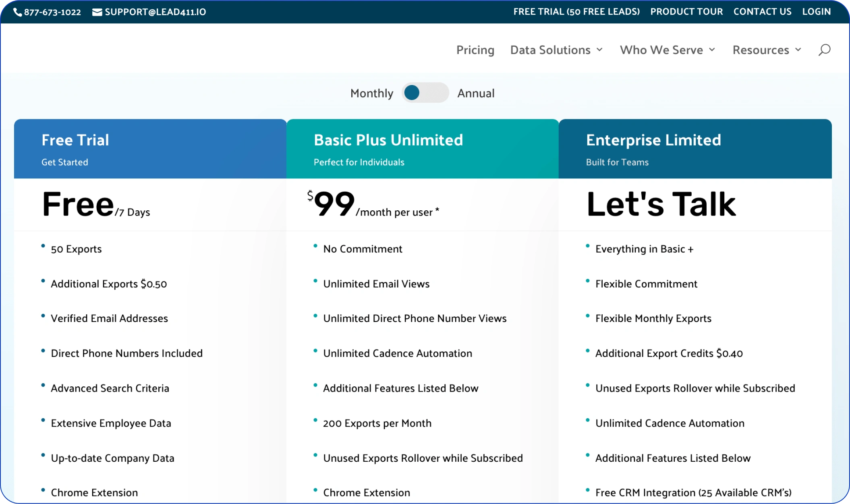The width and height of the screenshot is (850, 504).
Task: Click the Login link
Action: tap(816, 12)
